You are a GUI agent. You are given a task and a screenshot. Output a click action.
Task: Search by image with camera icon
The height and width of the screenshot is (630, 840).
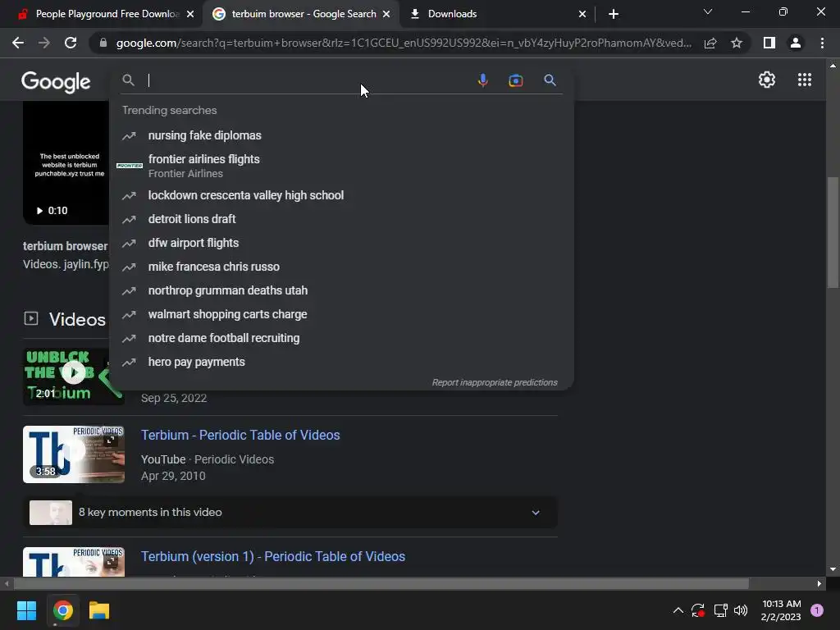coord(516,80)
